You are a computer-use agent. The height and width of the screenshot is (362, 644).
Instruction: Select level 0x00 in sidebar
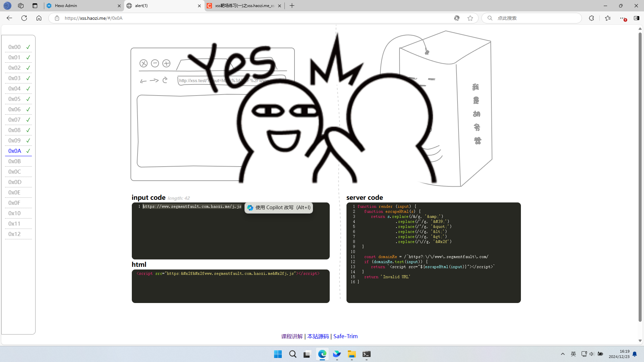[18, 47]
